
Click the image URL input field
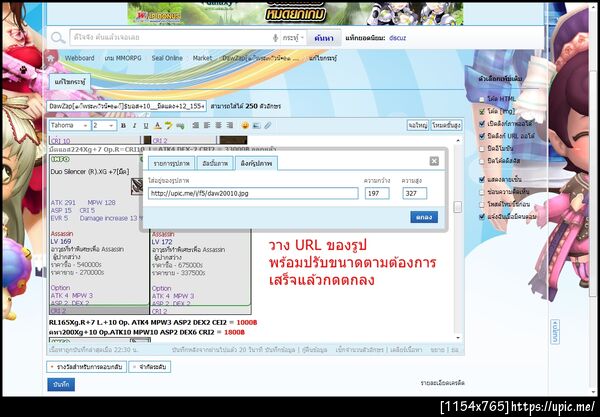pyautogui.click(x=253, y=193)
